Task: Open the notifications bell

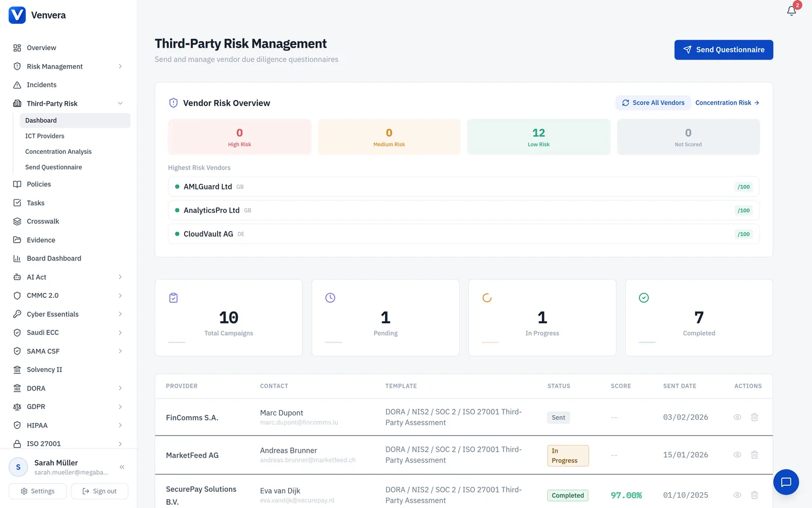Action: (791, 11)
